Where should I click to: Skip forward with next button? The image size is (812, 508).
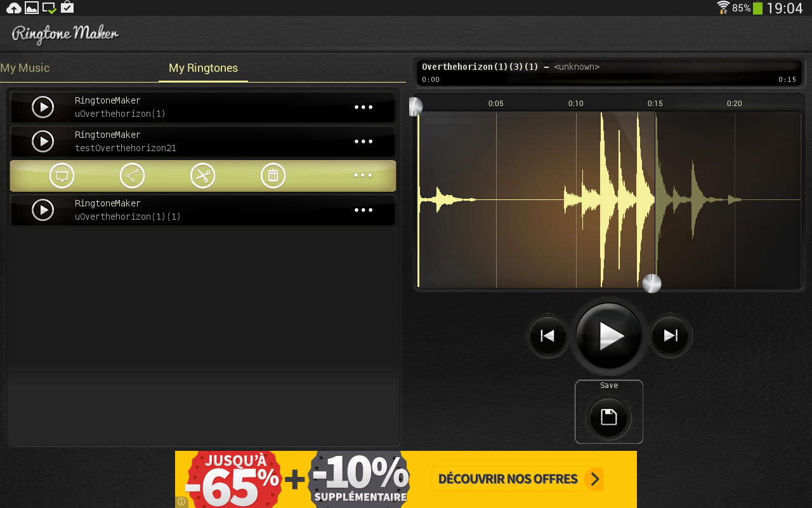coord(671,335)
